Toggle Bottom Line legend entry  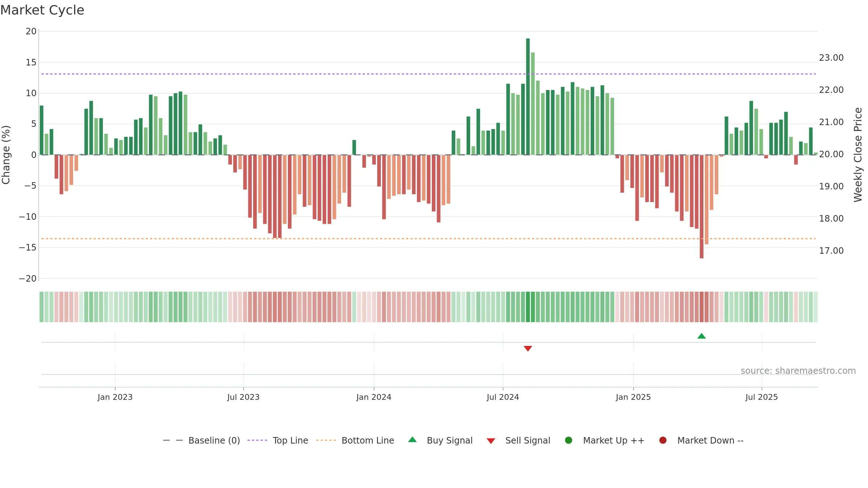(x=355, y=441)
